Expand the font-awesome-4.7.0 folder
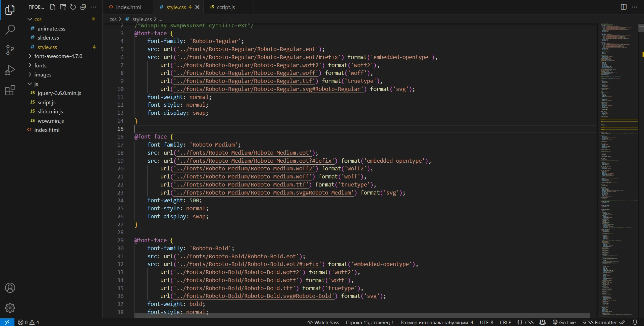The height and width of the screenshot is (326, 644). [58, 56]
